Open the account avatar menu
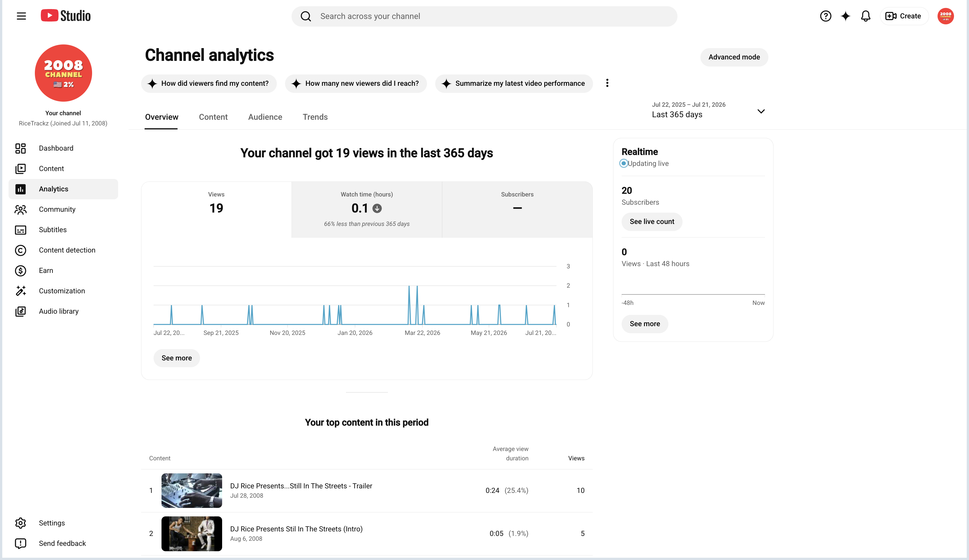This screenshot has height=560, width=969. [x=945, y=16]
